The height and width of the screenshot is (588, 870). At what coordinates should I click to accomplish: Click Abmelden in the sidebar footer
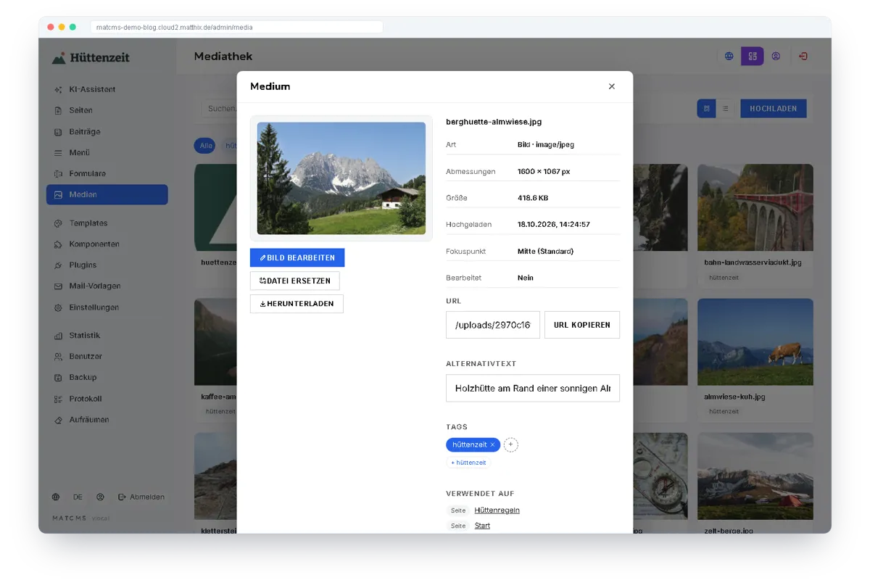pyautogui.click(x=141, y=497)
